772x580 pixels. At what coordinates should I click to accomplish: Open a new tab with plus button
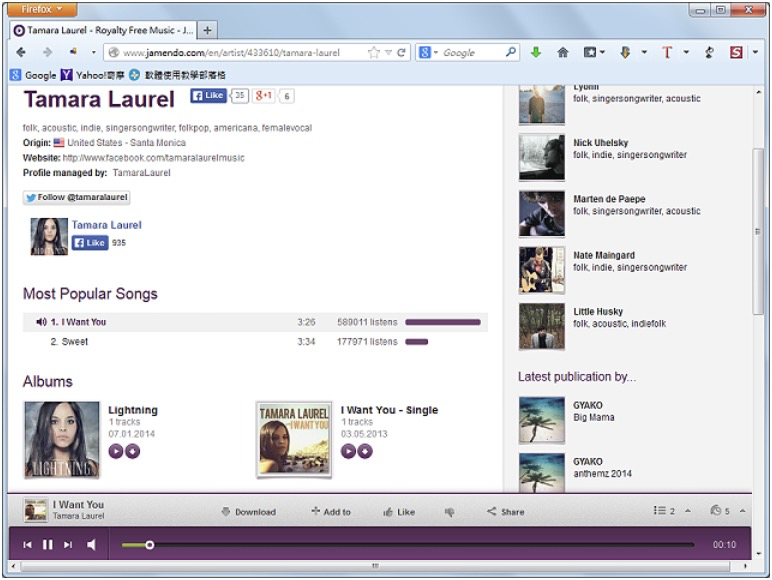[x=207, y=31]
